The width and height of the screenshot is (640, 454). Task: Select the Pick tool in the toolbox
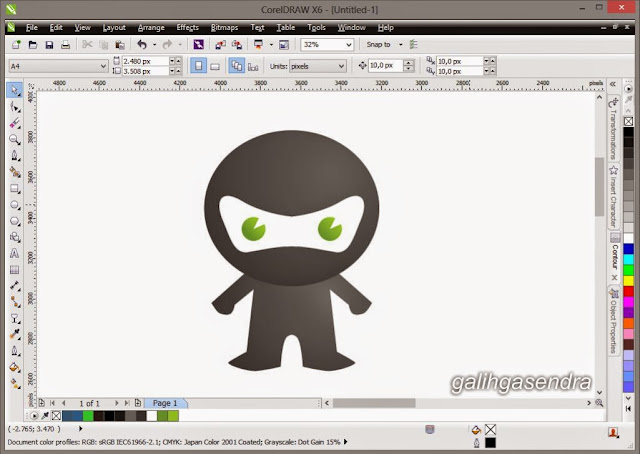click(x=14, y=90)
